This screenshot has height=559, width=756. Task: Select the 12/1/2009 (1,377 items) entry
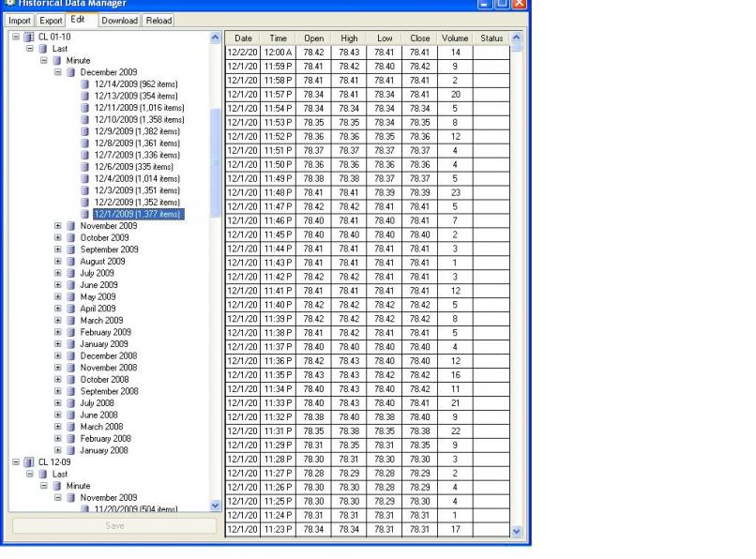click(139, 214)
